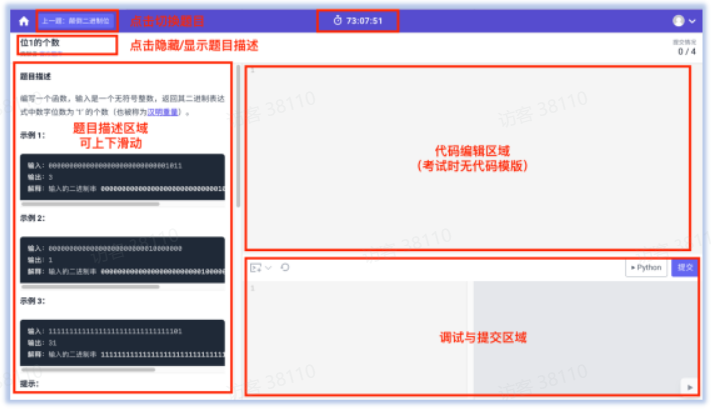Click the stopwatch icon beside the countdown
The height and width of the screenshot is (410, 711).
[x=337, y=20]
